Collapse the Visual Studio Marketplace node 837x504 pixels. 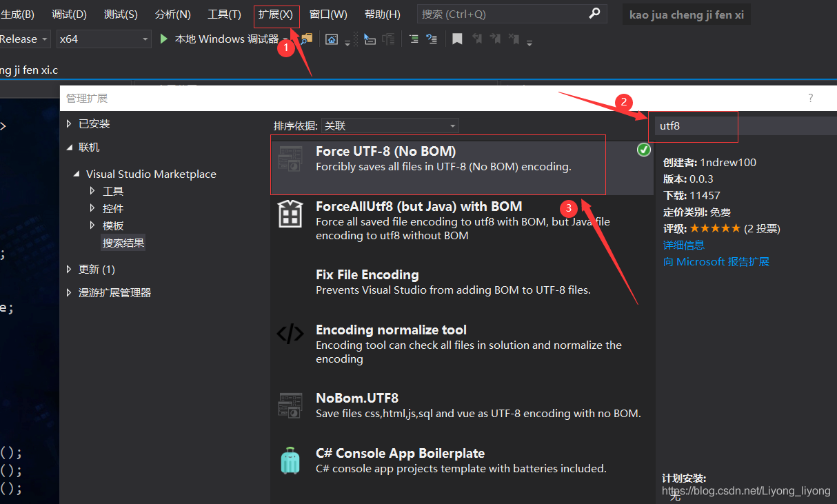[77, 174]
